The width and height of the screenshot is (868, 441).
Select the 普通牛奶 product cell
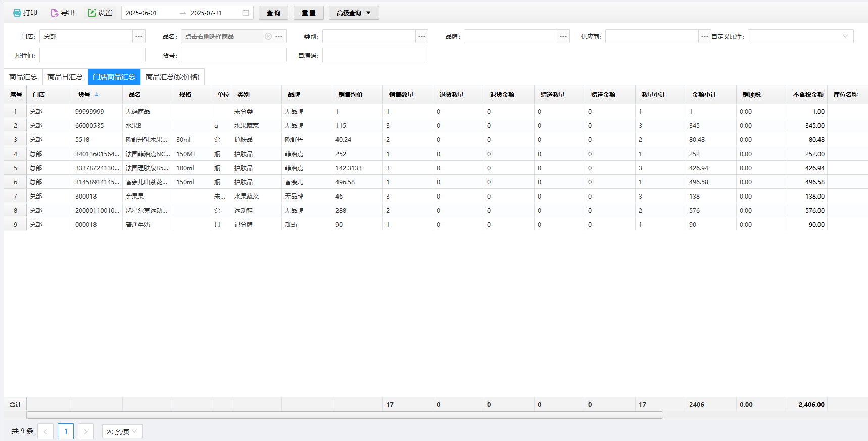click(x=148, y=224)
